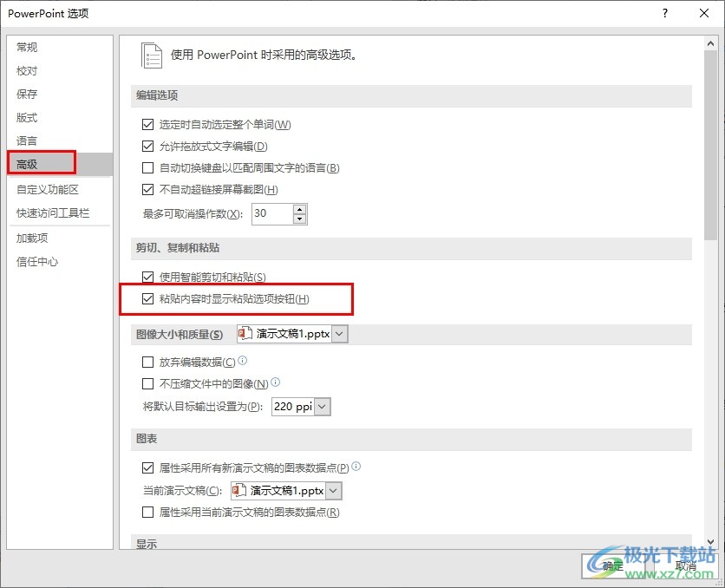Click the help question mark button
Viewport: 725px width, 588px height.
coord(665,13)
